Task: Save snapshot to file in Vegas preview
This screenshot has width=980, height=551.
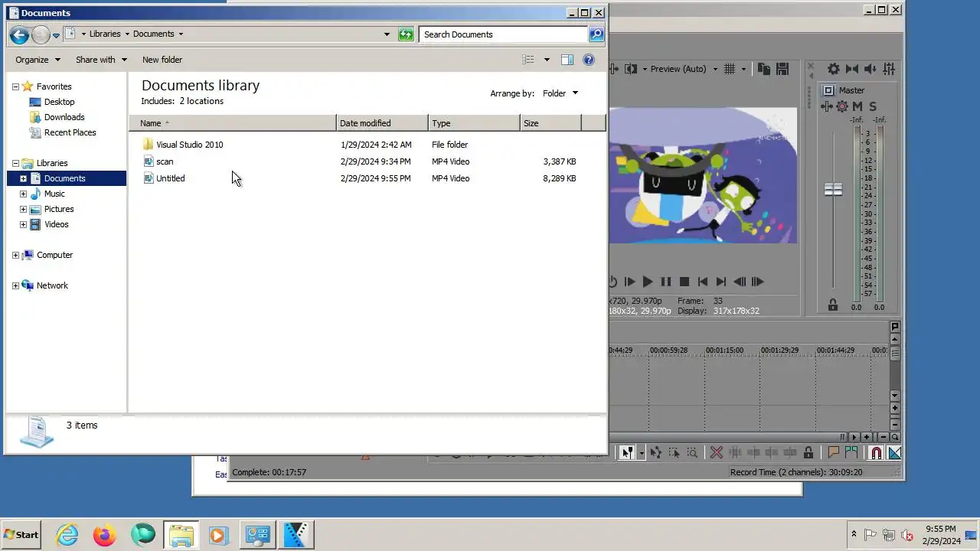Action: click(x=782, y=69)
